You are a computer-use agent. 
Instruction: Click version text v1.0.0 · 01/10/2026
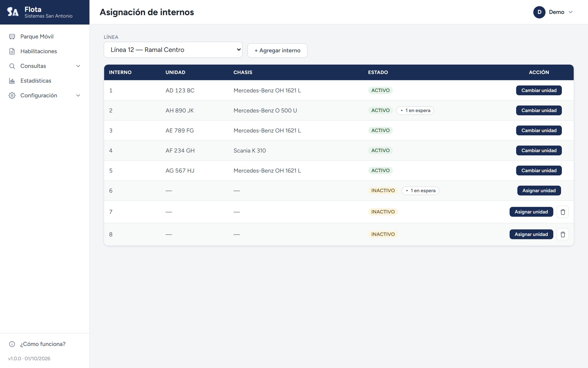click(x=29, y=359)
